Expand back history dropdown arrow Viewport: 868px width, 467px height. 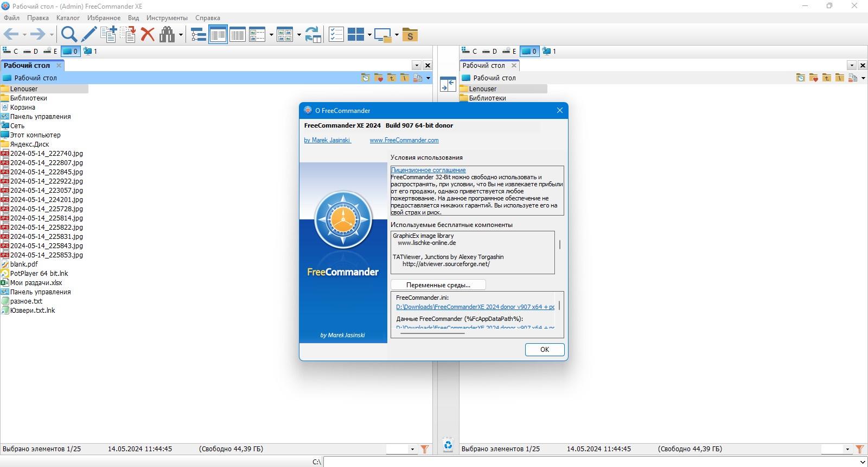point(24,35)
